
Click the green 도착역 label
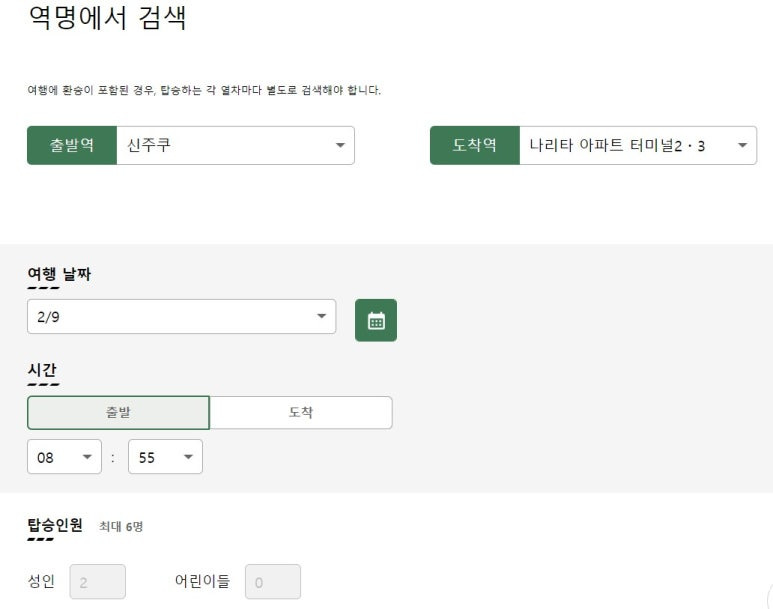coord(475,145)
